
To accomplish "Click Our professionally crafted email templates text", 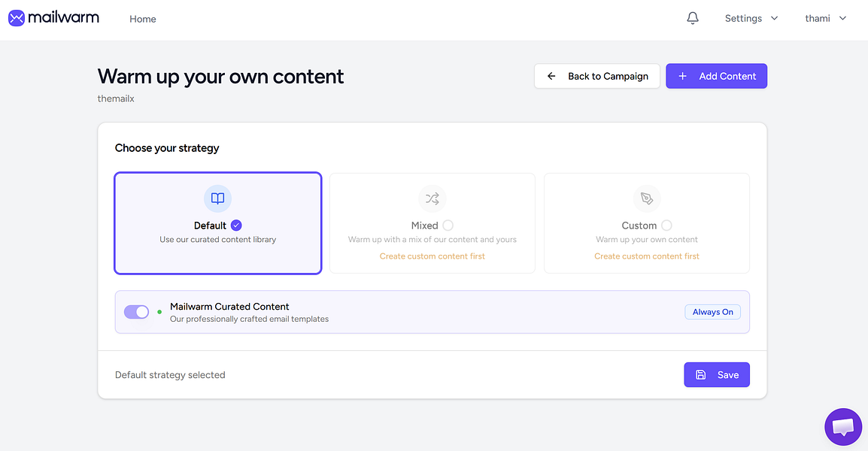I will (x=249, y=319).
